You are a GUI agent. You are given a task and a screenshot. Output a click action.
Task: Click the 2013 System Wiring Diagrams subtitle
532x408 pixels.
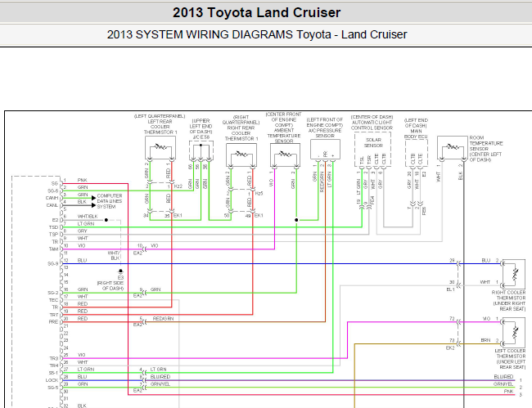pyautogui.click(x=257, y=34)
